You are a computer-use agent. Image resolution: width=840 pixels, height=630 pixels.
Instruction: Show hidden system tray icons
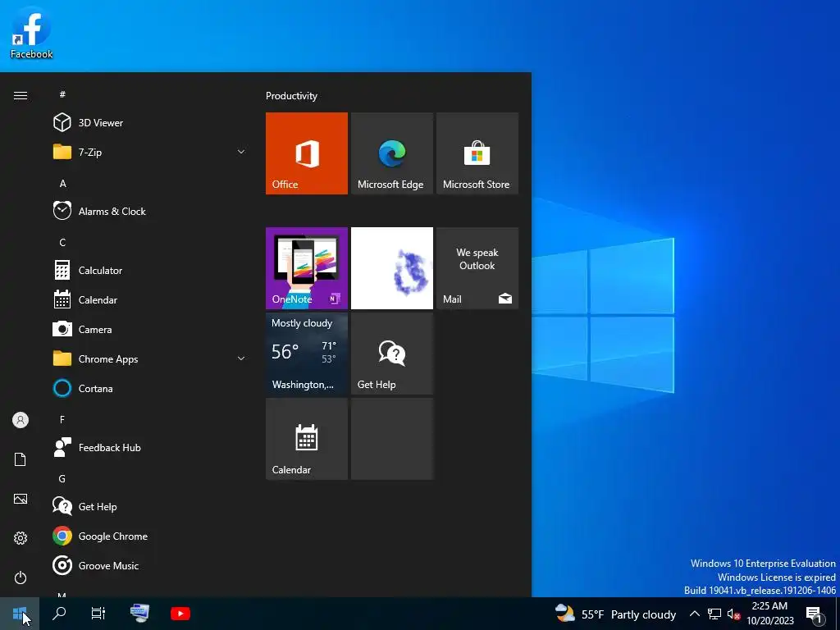point(694,614)
